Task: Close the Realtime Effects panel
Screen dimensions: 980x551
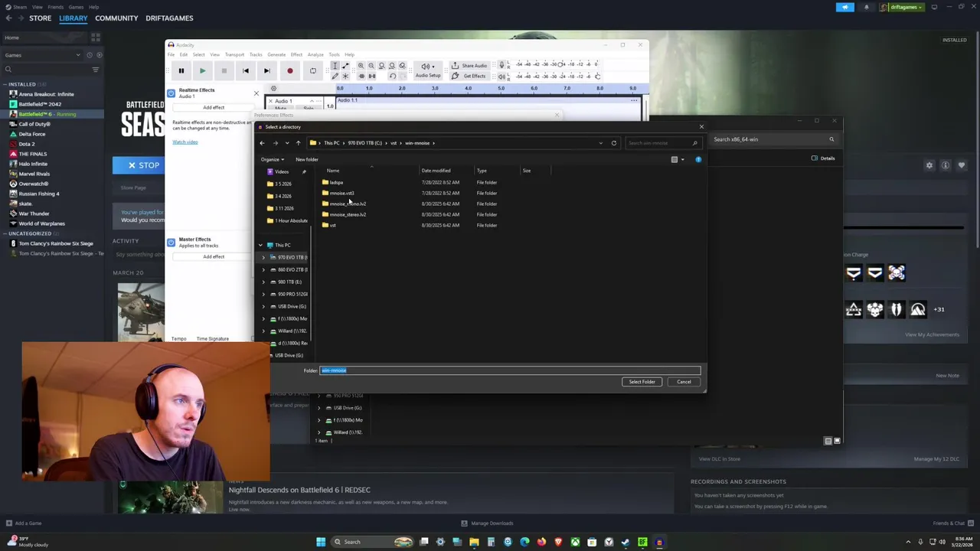Action: point(256,93)
